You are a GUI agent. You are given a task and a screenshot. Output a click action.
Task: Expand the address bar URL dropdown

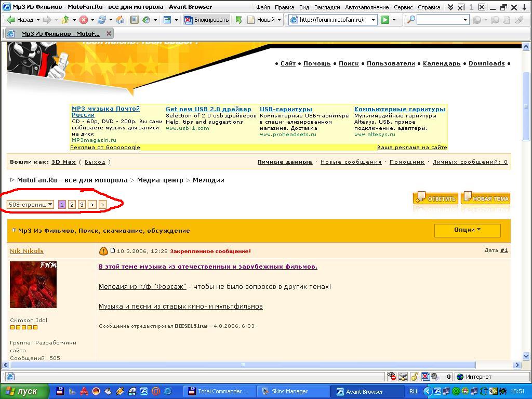373,20
